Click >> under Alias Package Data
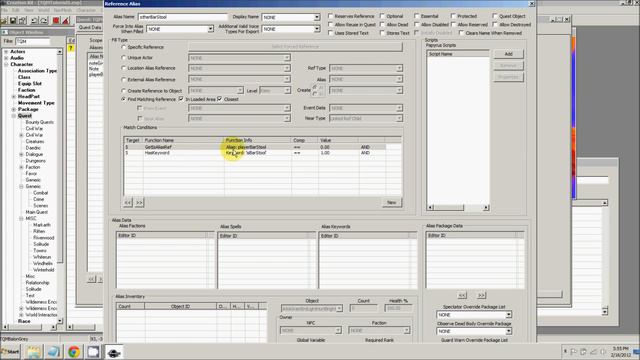This screenshot has width=640, height=360. coord(481,295)
